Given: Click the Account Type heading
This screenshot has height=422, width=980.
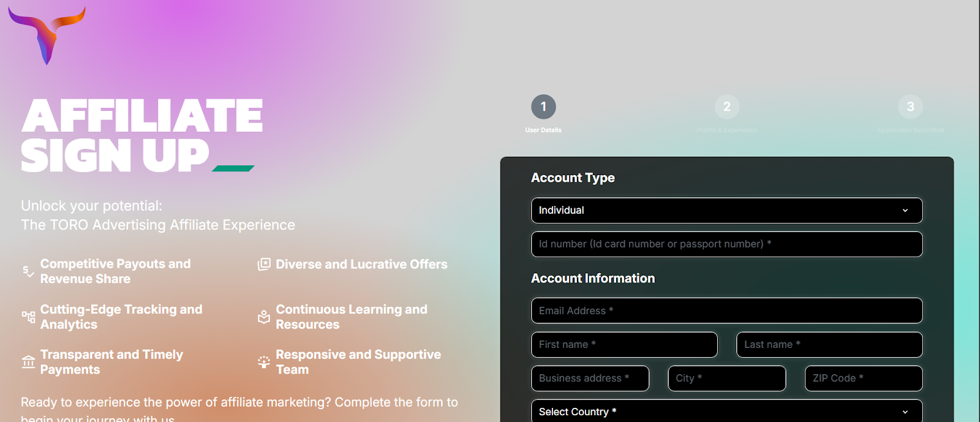Looking at the screenshot, I should click(573, 178).
